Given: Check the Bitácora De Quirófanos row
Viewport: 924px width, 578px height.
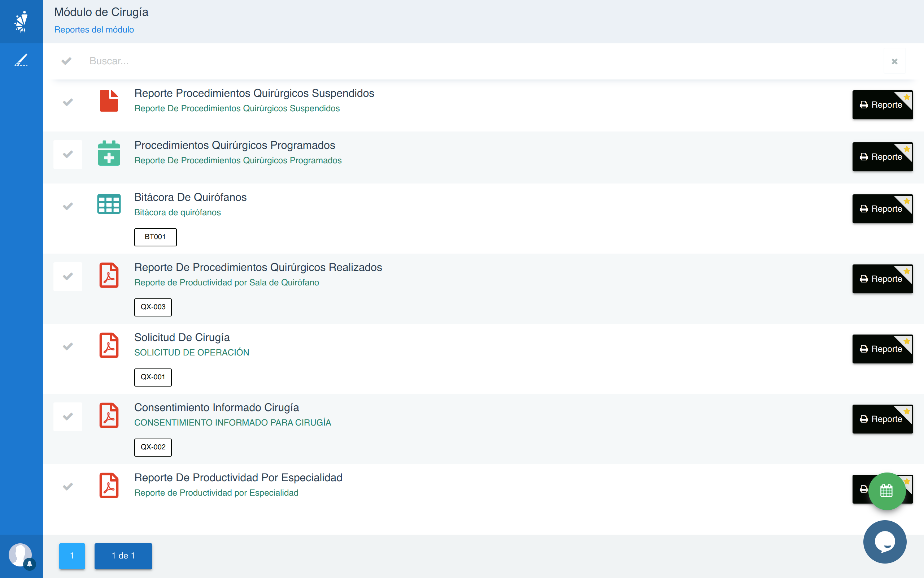Looking at the screenshot, I should pos(67,206).
